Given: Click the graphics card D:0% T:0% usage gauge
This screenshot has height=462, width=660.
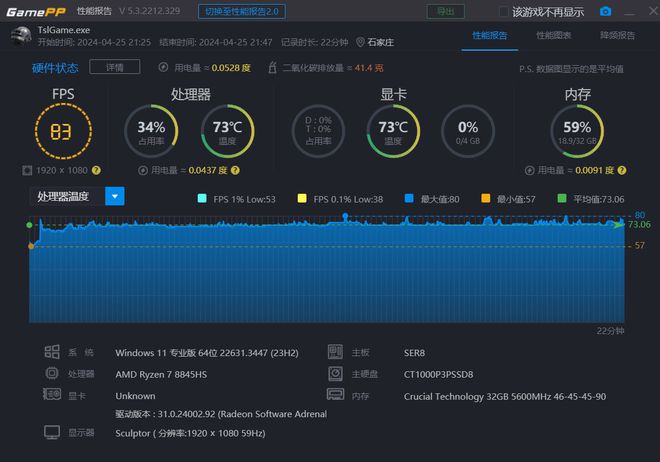Looking at the screenshot, I should 318,131.
